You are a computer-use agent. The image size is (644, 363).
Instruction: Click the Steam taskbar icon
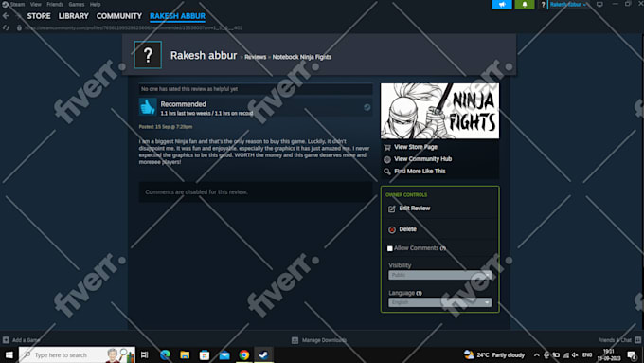(x=263, y=354)
